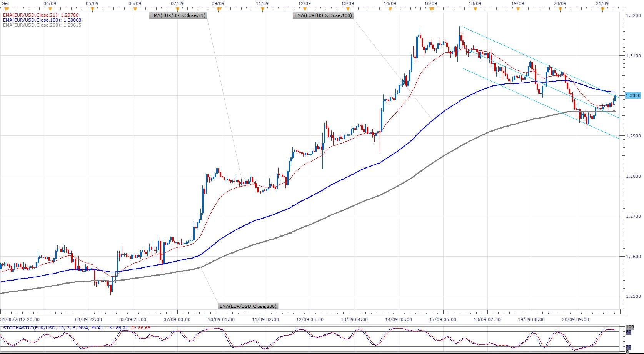
Task: Click the 31/08/2012 20:00 start time label
Action: click(x=19, y=319)
